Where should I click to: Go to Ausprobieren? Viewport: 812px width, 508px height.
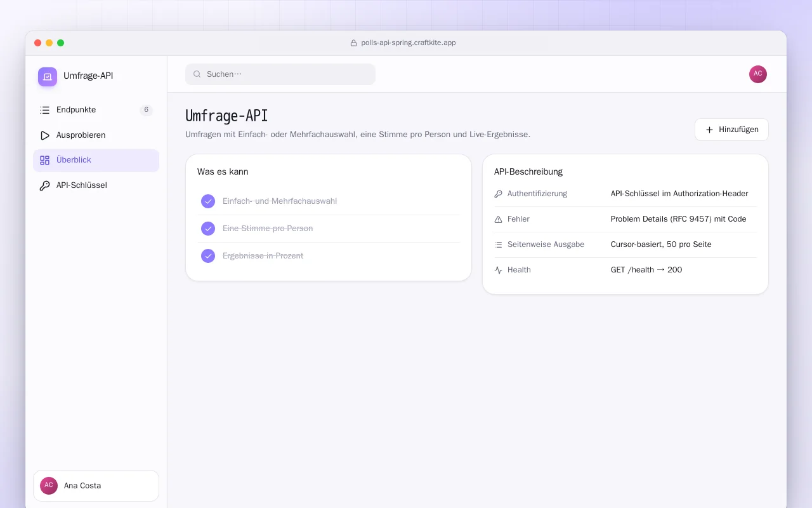pos(96,135)
